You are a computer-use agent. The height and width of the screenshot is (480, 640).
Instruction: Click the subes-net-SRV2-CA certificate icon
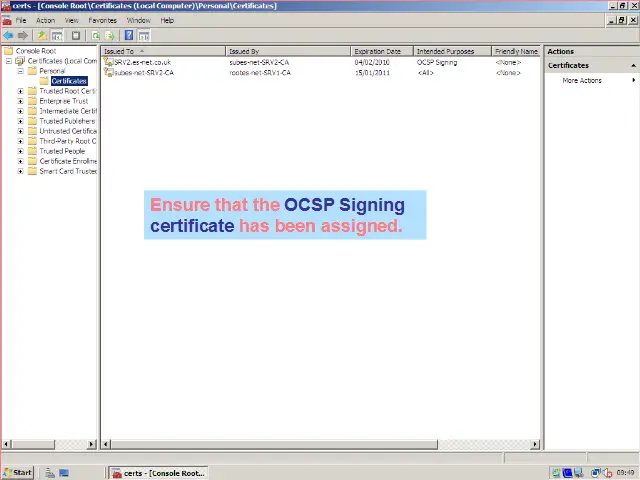(108, 72)
